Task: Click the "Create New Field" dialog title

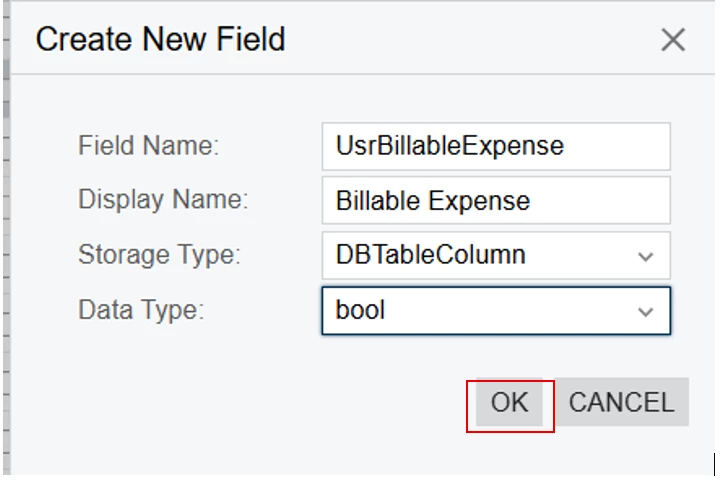Action: click(160, 40)
